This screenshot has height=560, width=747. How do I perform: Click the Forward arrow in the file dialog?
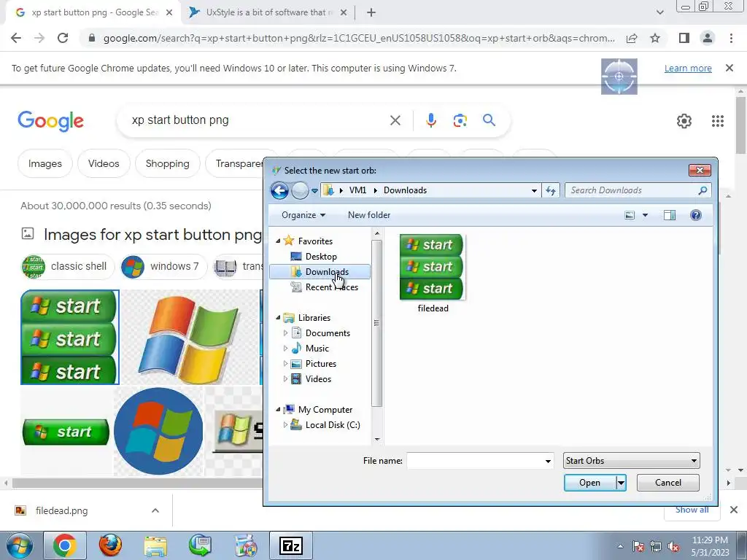tap(300, 190)
